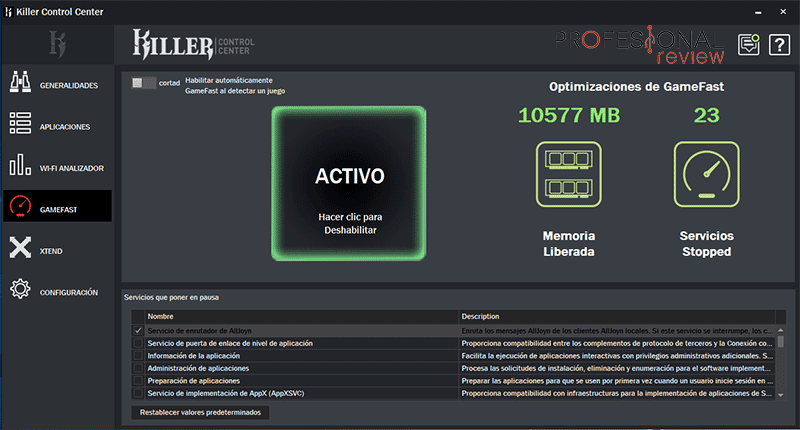The image size is (800, 430).
Task: Check Preparación de aplicaciones checkbox
Action: coord(138,381)
